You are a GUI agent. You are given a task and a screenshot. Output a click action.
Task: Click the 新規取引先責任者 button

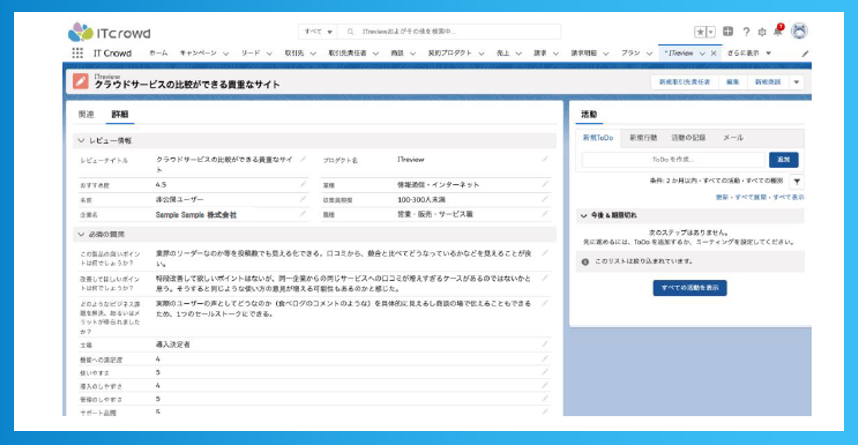[x=684, y=82]
